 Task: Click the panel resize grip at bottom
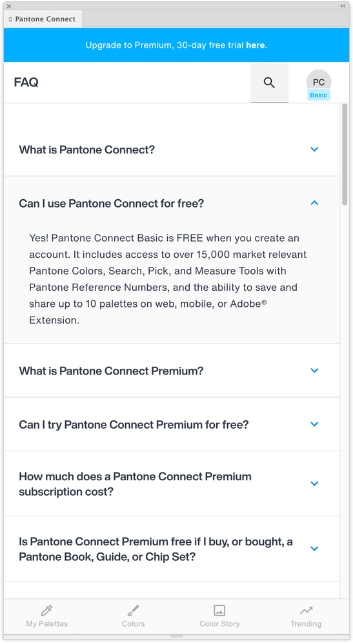pos(176,636)
